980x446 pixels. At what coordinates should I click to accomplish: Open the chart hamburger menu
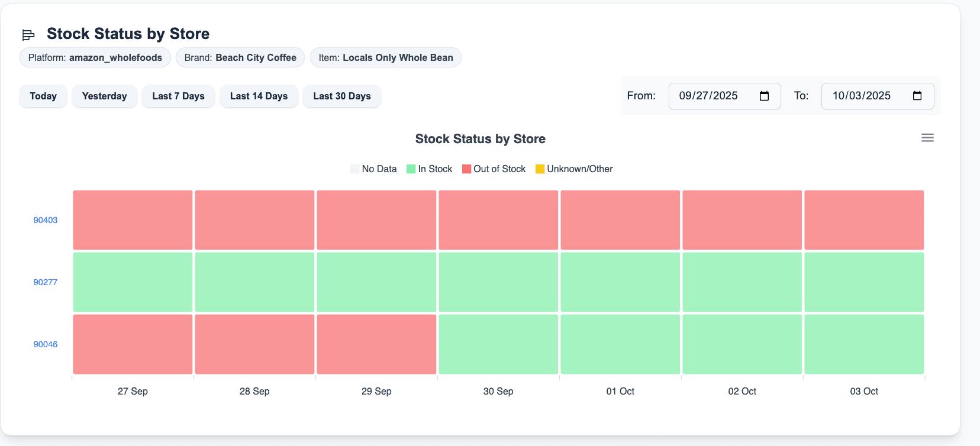pyautogui.click(x=927, y=138)
